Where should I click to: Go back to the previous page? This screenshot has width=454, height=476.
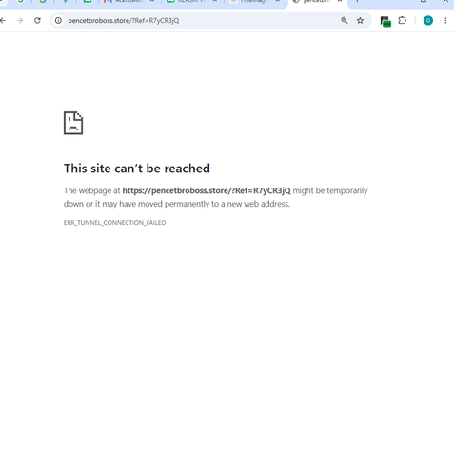point(3,21)
